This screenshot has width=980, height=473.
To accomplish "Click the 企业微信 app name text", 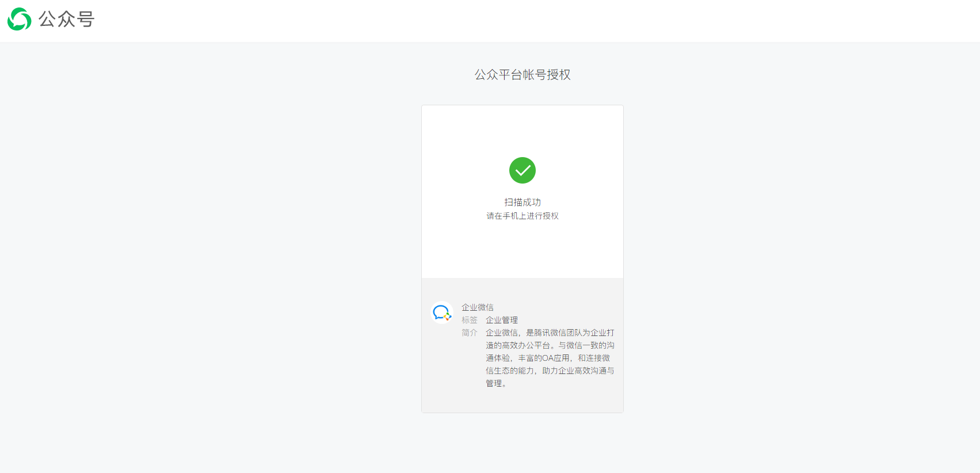I will 478,307.
